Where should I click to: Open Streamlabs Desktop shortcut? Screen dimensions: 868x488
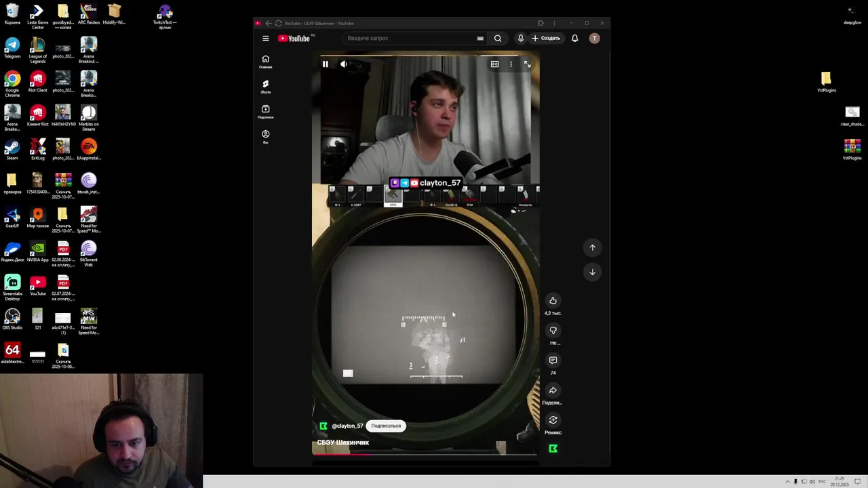(x=12, y=287)
